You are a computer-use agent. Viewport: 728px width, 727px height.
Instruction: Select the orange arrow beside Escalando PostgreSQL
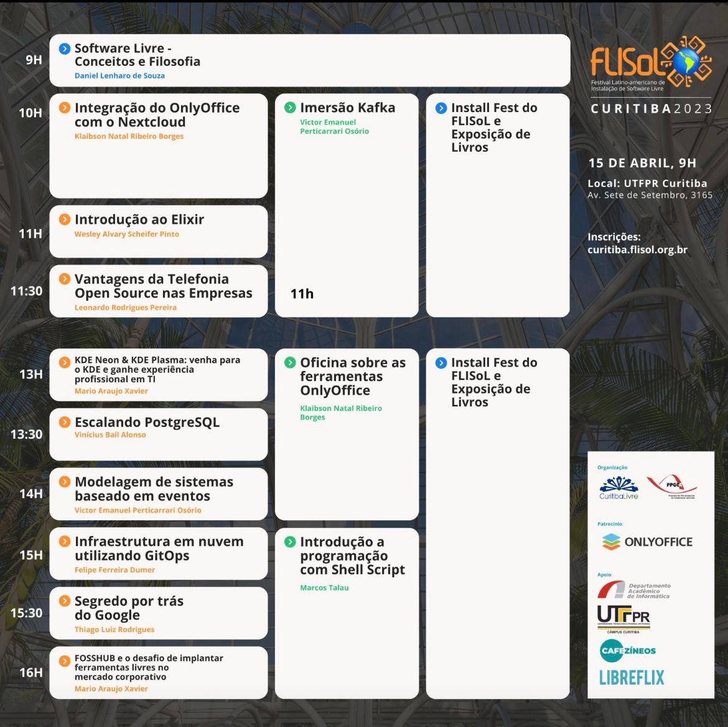pyautogui.click(x=65, y=422)
